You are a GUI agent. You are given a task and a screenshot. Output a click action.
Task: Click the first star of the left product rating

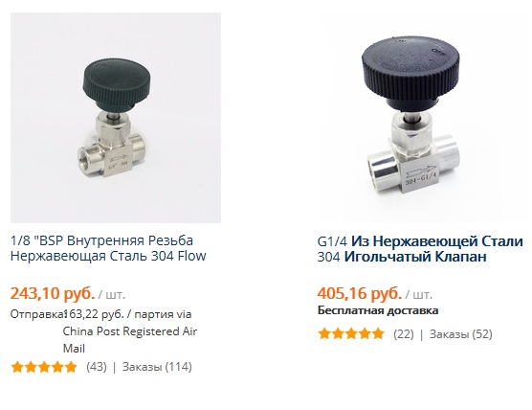tap(17, 367)
